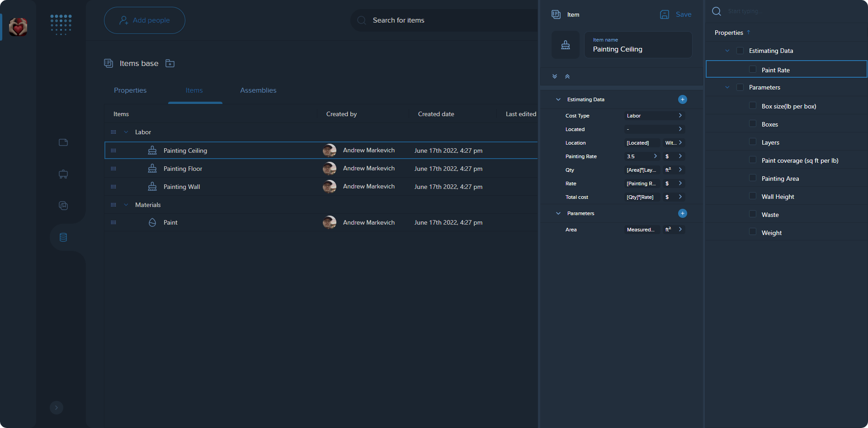
Task: Check the Boxes checkbox
Action: pyautogui.click(x=753, y=124)
